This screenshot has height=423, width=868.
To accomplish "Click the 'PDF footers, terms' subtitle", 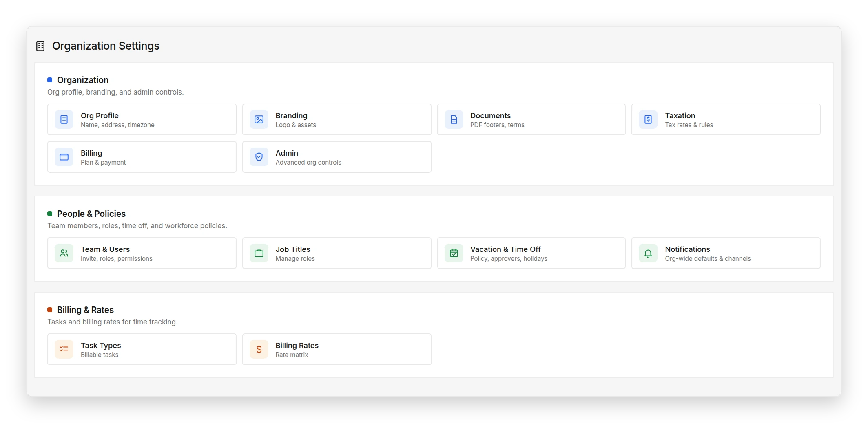I will (x=497, y=125).
